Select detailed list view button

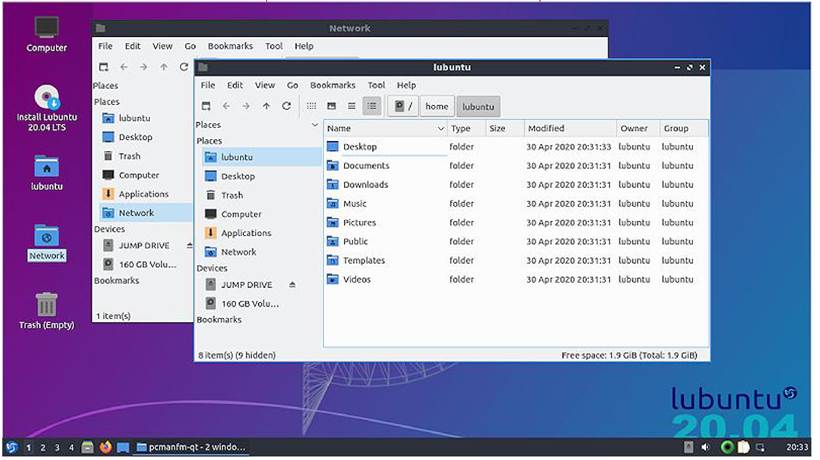(372, 106)
